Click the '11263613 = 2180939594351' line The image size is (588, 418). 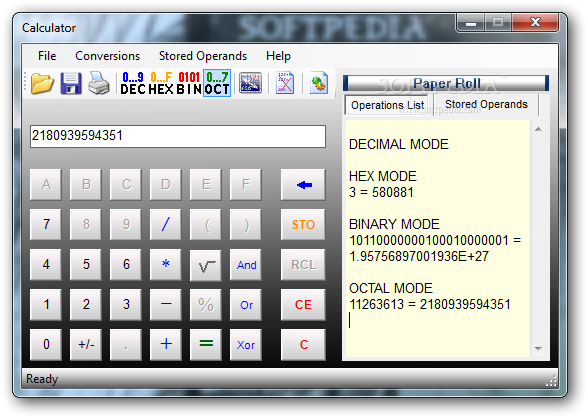point(430,304)
